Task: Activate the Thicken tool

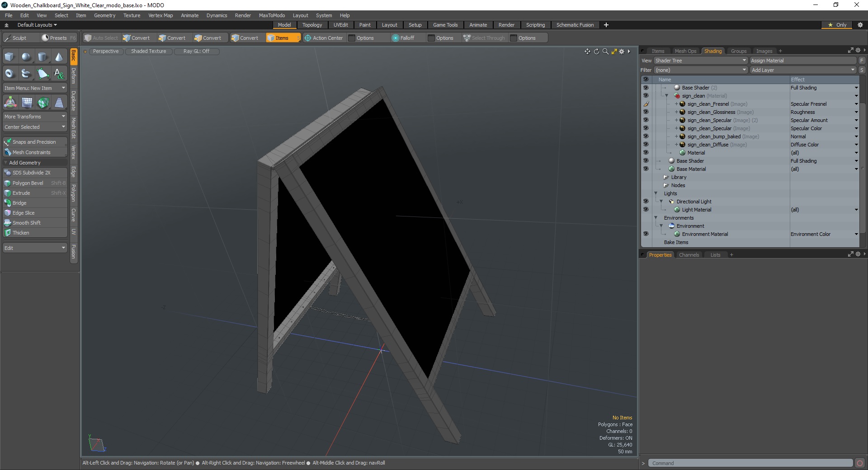Action: [x=35, y=233]
